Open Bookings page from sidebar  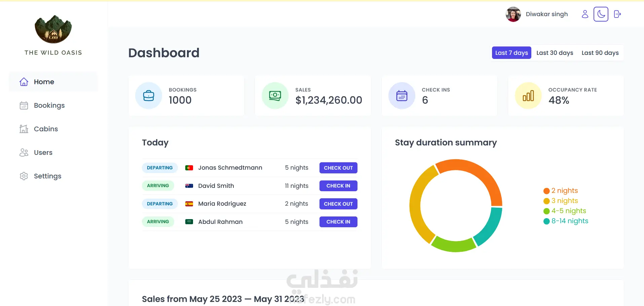click(x=53, y=105)
